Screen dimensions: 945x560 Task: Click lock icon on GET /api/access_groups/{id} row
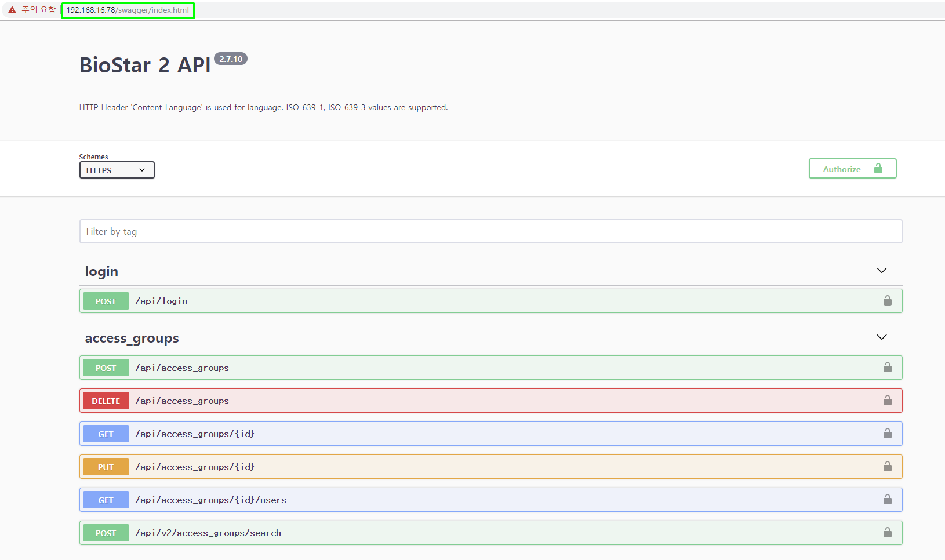pos(887,433)
